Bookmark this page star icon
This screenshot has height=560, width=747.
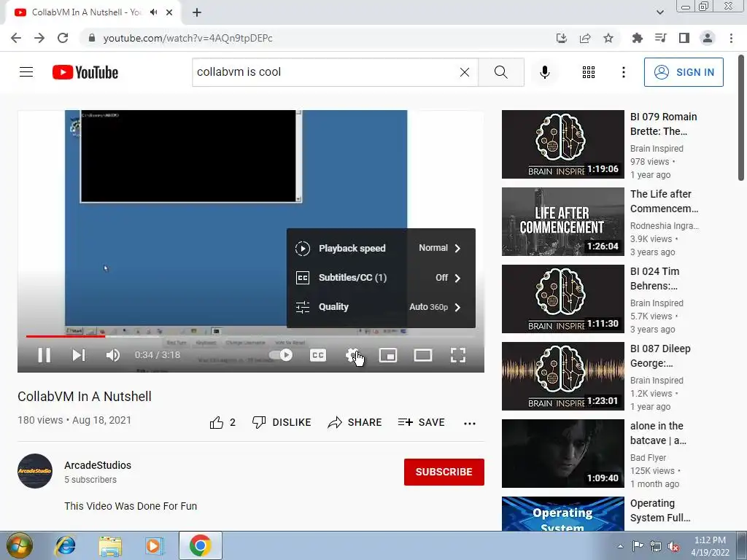coord(608,38)
